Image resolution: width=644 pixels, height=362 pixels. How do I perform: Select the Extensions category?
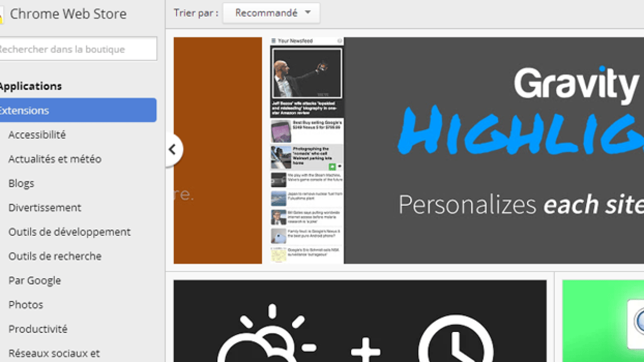(78, 110)
